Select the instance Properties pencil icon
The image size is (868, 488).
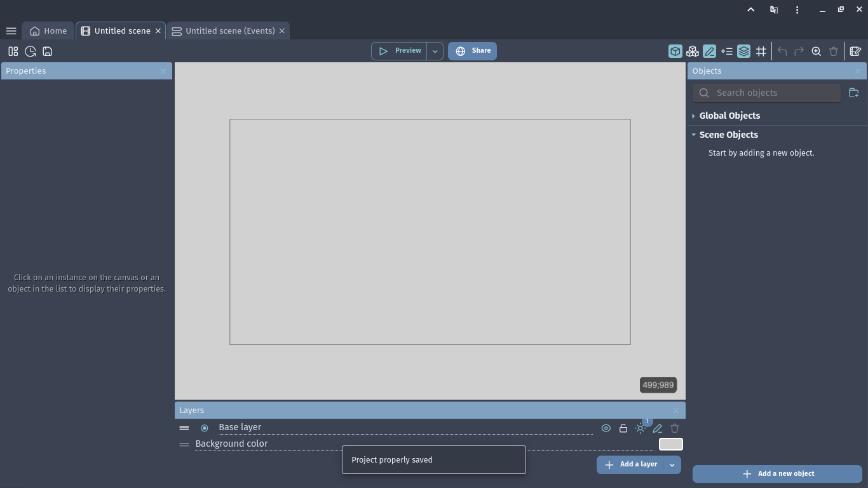coord(709,51)
